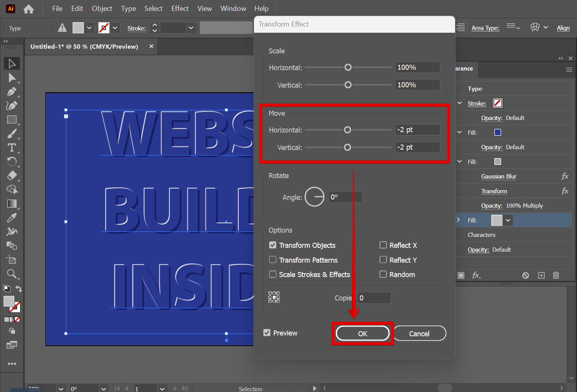The image size is (577, 392).
Task: Check the Reflect X option
Action: pos(383,245)
